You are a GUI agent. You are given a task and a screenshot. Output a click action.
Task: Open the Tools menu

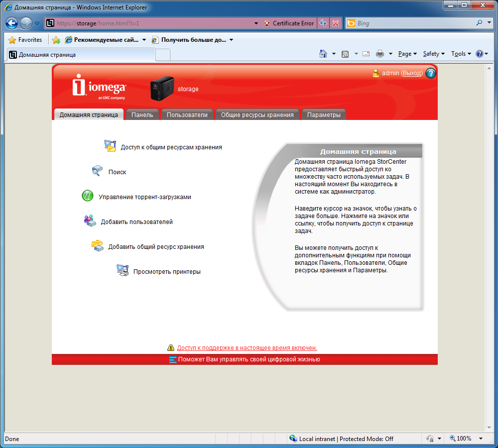461,54
